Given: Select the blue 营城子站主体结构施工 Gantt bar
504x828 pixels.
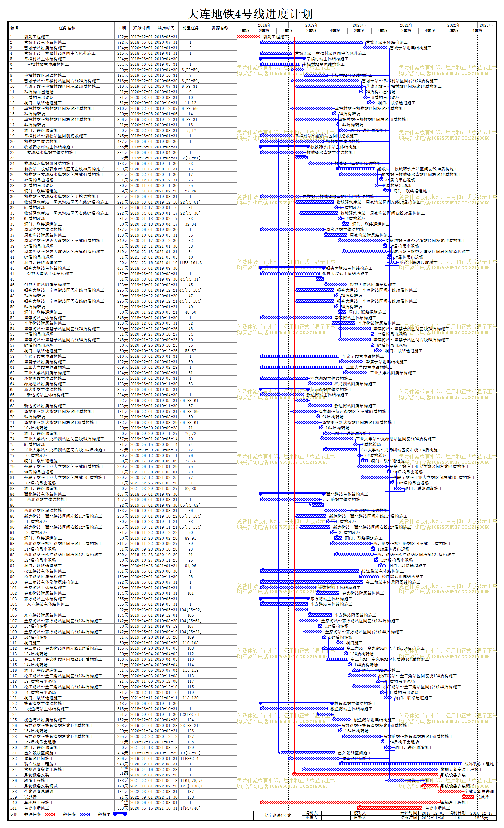Looking at the screenshot, I should click(312, 42).
